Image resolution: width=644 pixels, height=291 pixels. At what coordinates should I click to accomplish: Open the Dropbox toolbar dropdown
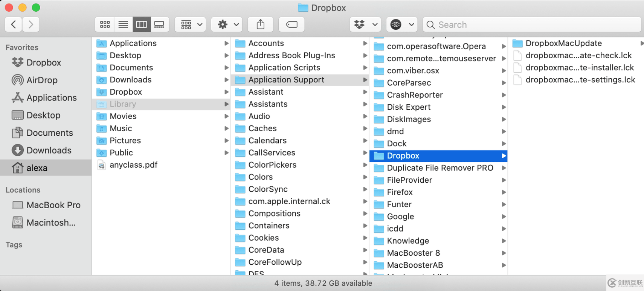365,24
